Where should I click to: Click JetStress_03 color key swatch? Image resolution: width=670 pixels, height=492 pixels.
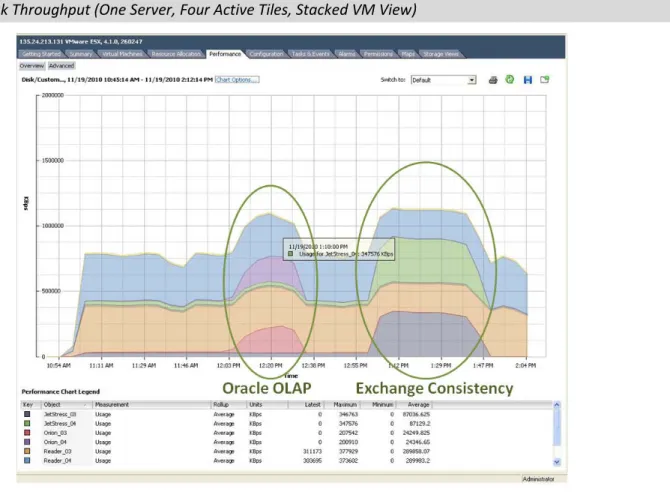27,414
